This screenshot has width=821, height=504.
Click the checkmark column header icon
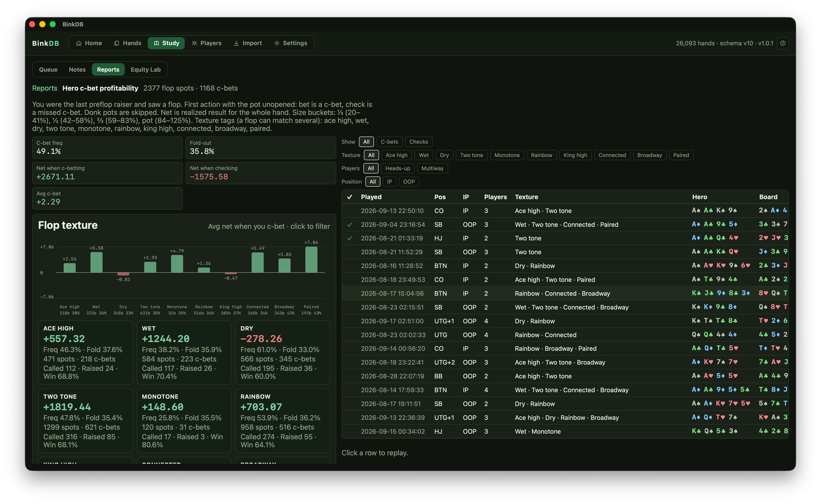(x=349, y=197)
